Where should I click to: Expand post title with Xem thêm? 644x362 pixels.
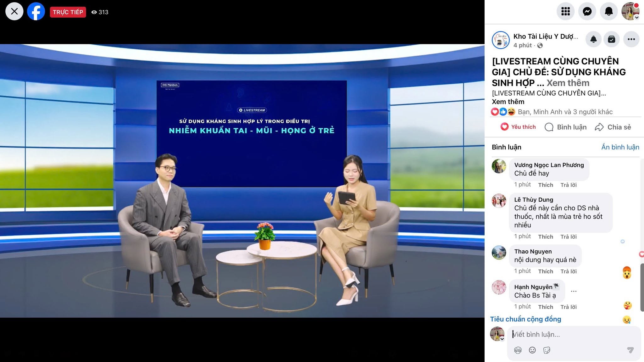tap(568, 83)
